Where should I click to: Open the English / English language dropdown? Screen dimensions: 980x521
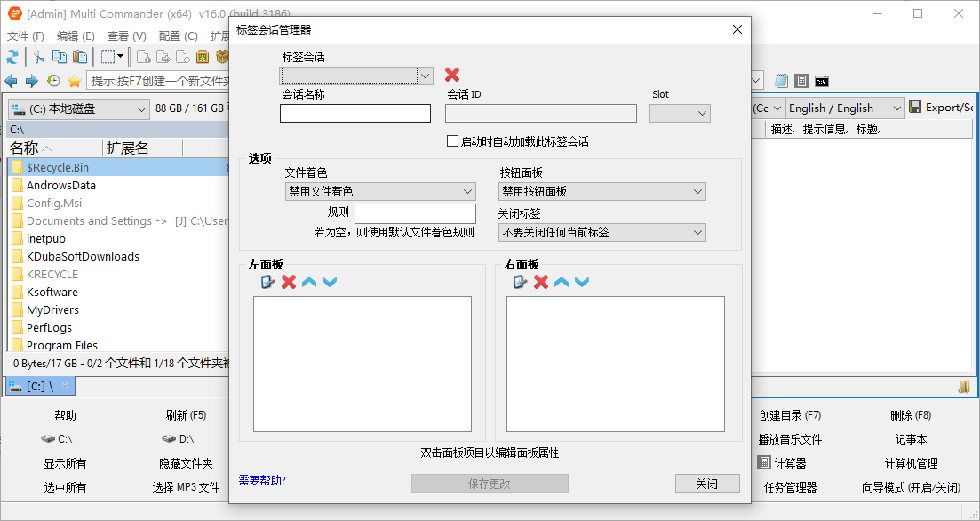[845, 108]
